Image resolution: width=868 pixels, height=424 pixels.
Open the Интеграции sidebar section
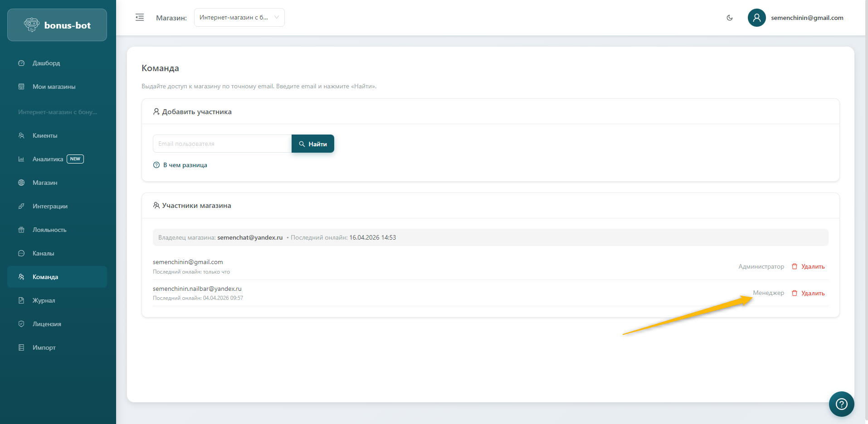coord(50,206)
